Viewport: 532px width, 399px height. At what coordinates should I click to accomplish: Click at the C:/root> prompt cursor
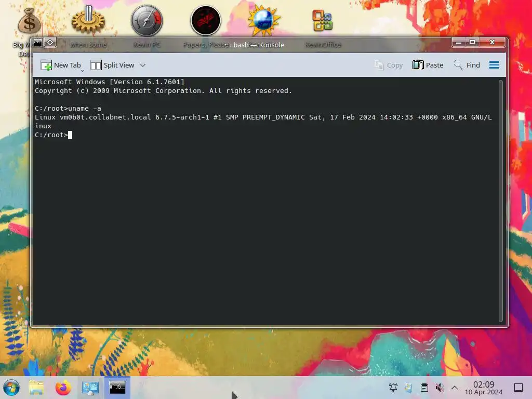click(70, 135)
